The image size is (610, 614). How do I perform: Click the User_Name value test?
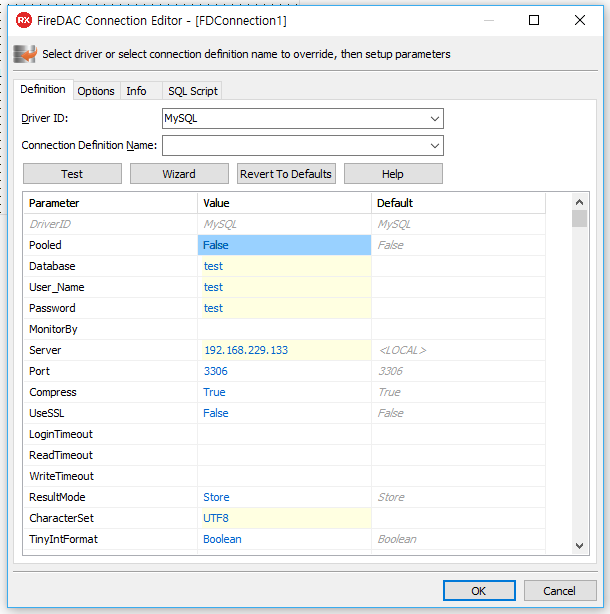[x=284, y=287]
